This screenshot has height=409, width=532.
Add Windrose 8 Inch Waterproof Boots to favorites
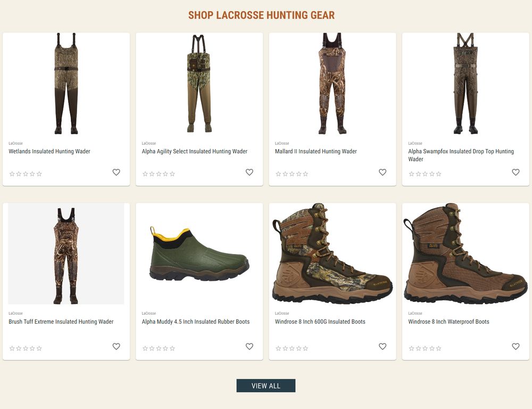coord(515,346)
